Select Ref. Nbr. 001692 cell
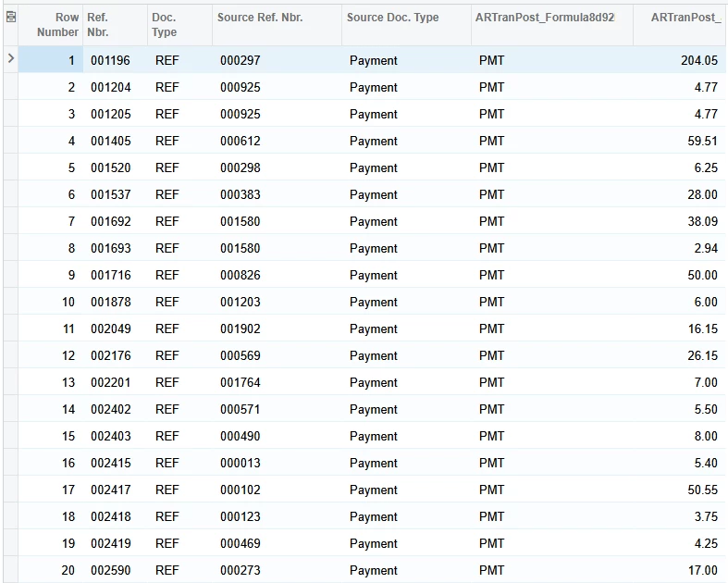 (x=115, y=221)
